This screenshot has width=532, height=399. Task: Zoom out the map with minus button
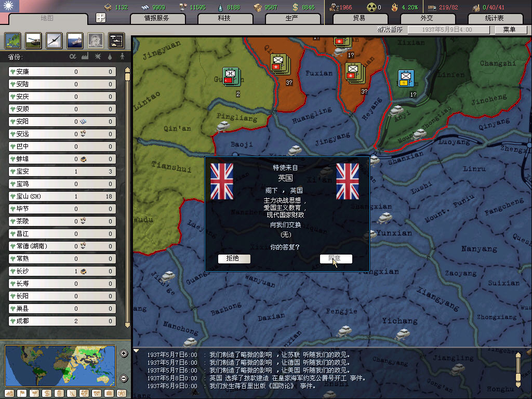(124, 378)
